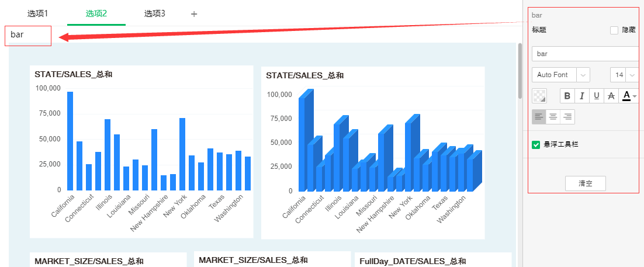Uncheck the 悬浮工具栏 checkbox
Screen dimensions: 644x267
[x=536, y=144]
